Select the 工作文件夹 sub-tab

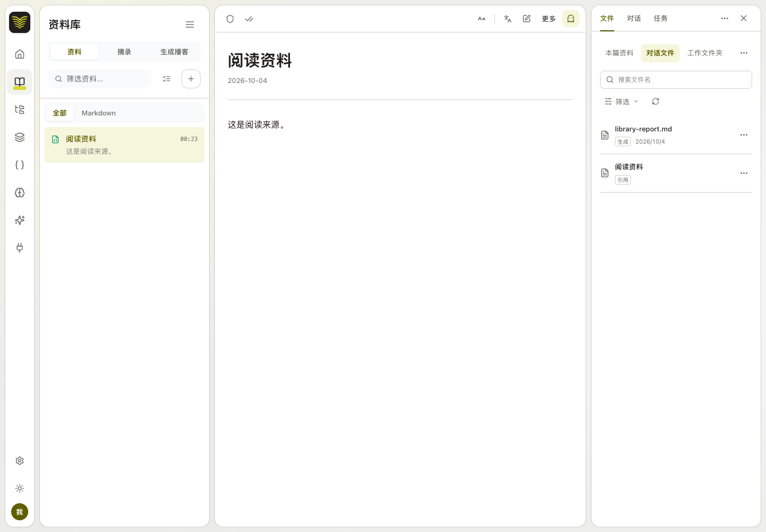click(705, 53)
